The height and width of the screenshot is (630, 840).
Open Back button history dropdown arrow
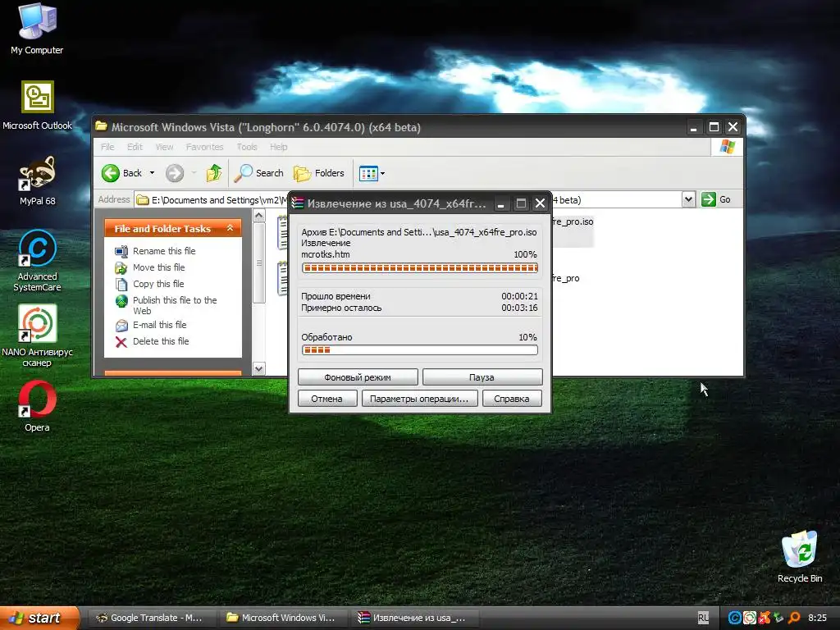tap(152, 173)
